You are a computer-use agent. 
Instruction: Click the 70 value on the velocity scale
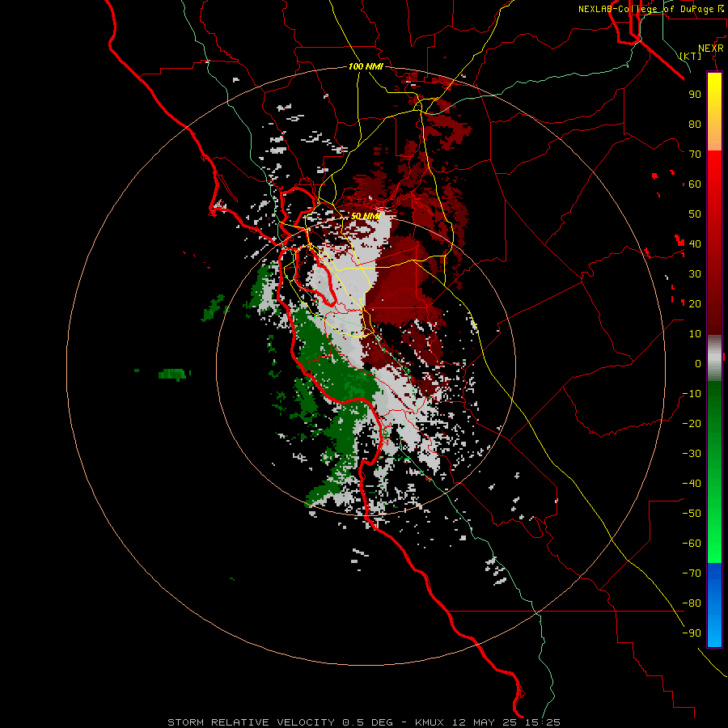[x=695, y=154]
